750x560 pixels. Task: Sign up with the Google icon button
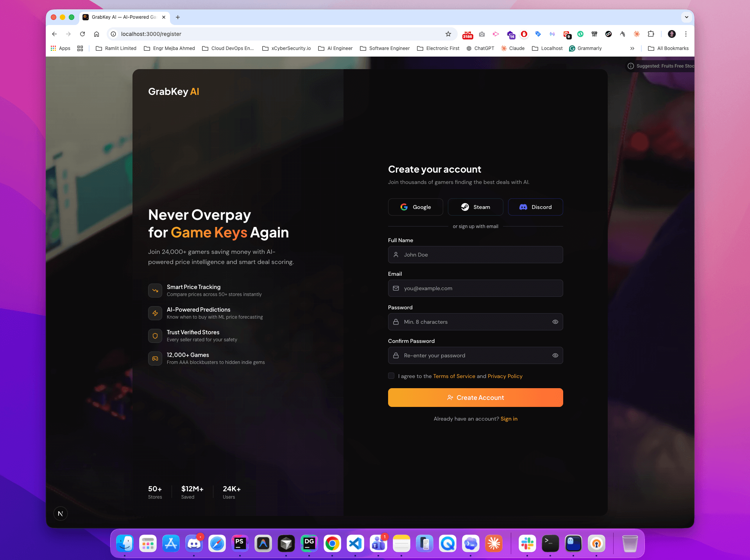click(403, 207)
